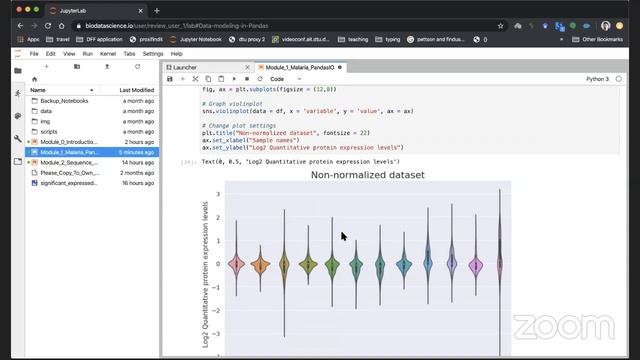Image resolution: width=640 pixels, height=360 pixels.
Task: Open the teaching bookmarks folder
Action: point(353,40)
